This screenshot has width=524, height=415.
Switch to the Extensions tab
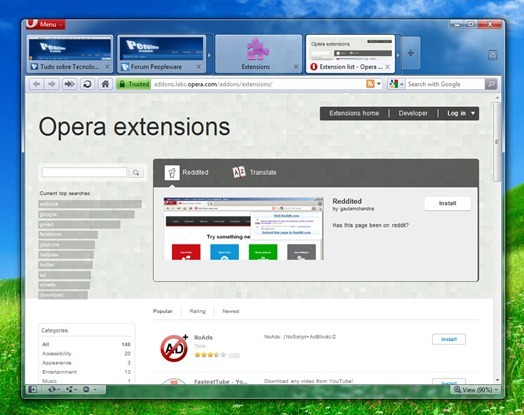coord(258,54)
